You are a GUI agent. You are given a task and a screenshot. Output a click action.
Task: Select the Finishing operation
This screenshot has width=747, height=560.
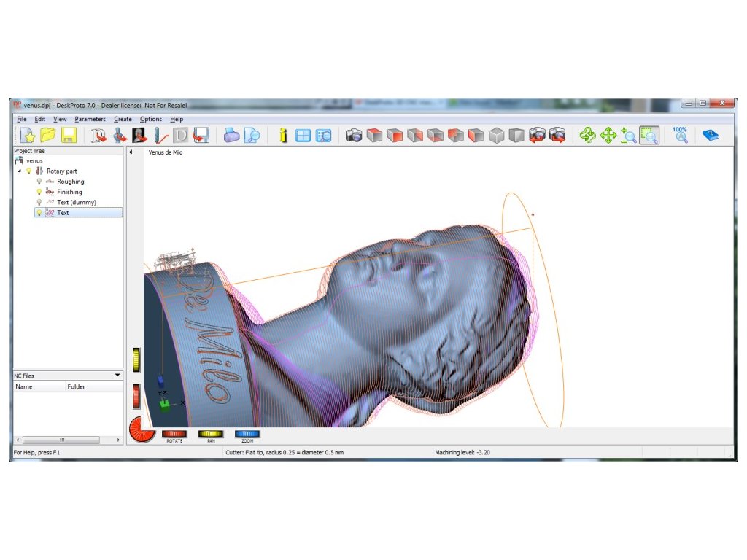[x=69, y=192]
